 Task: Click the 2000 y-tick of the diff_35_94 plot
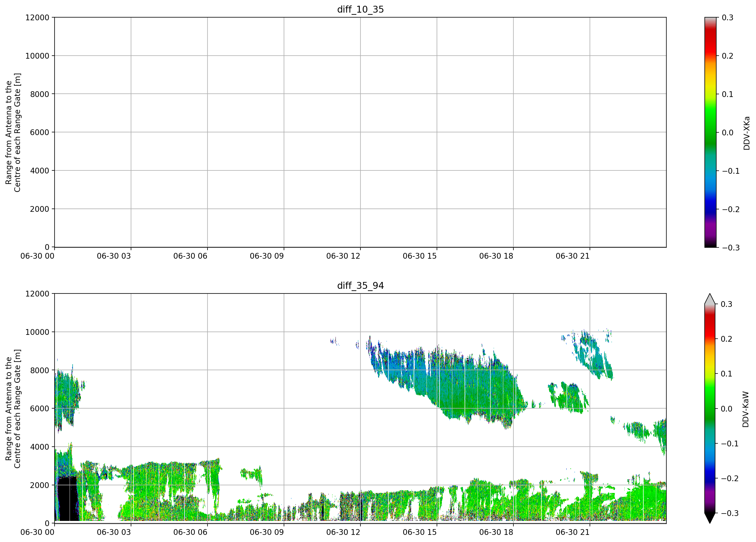(40, 485)
